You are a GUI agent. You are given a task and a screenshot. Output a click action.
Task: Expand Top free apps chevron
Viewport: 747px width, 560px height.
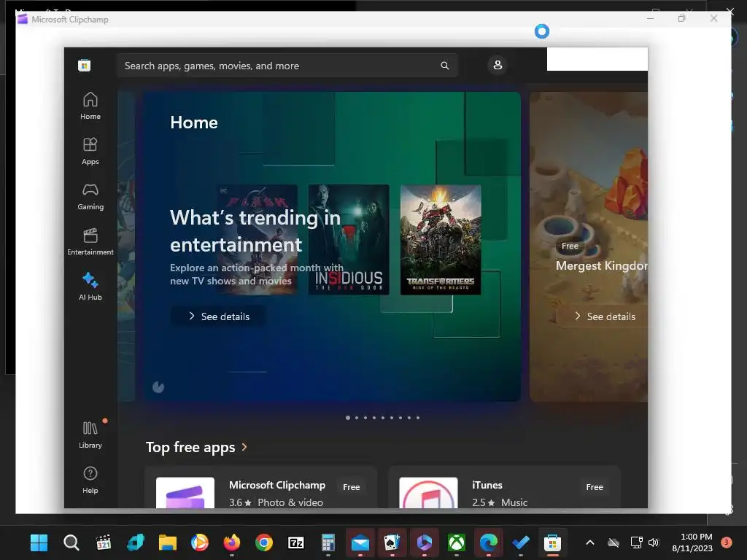click(244, 447)
